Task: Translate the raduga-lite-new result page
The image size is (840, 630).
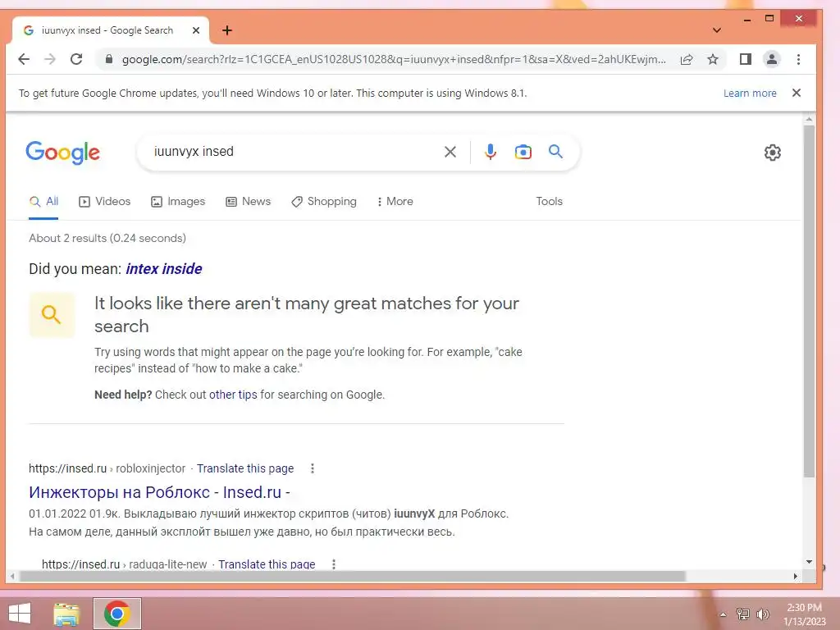Action: coord(267,564)
